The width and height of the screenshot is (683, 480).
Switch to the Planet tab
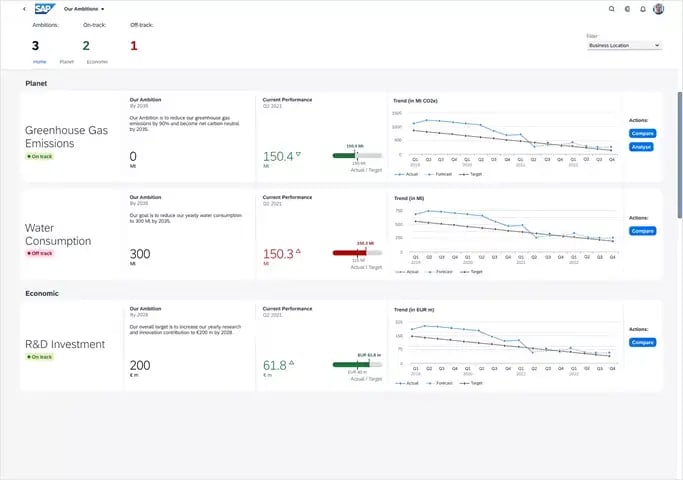67,62
